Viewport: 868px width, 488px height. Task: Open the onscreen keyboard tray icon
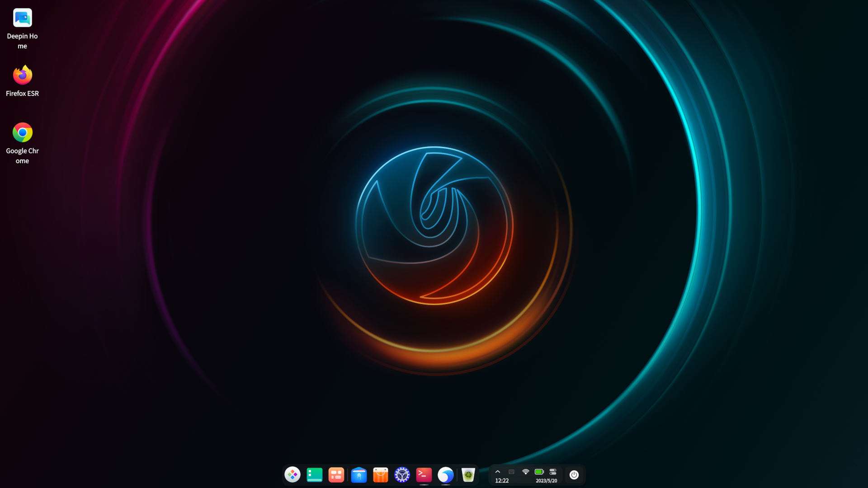click(511, 471)
